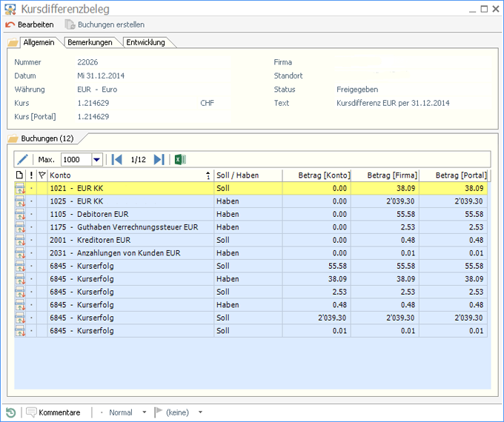Viewport: 504px width, 422px height.
Task: Open the Max. 1000 dropdown arrow
Action: point(97,159)
